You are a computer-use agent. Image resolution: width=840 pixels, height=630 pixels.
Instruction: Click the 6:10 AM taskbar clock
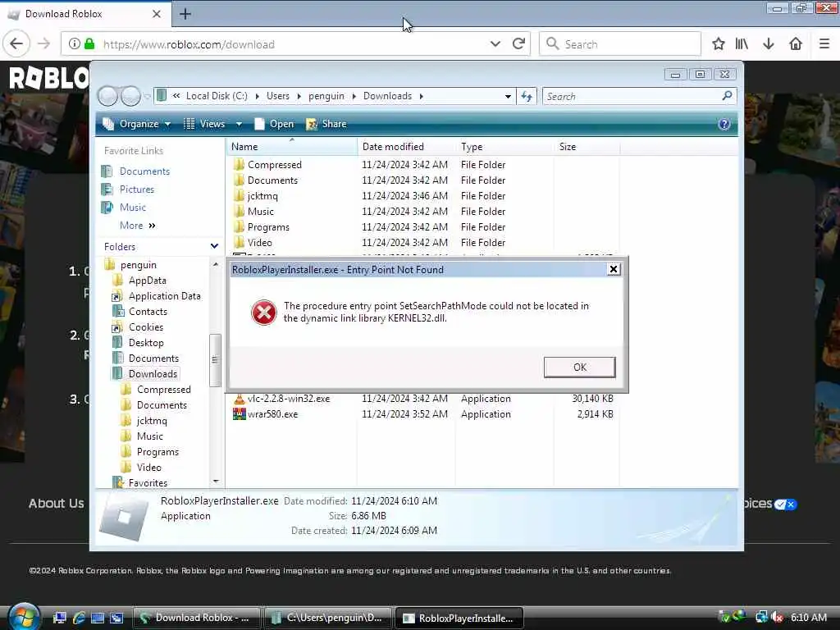click(x=808, y=617)
